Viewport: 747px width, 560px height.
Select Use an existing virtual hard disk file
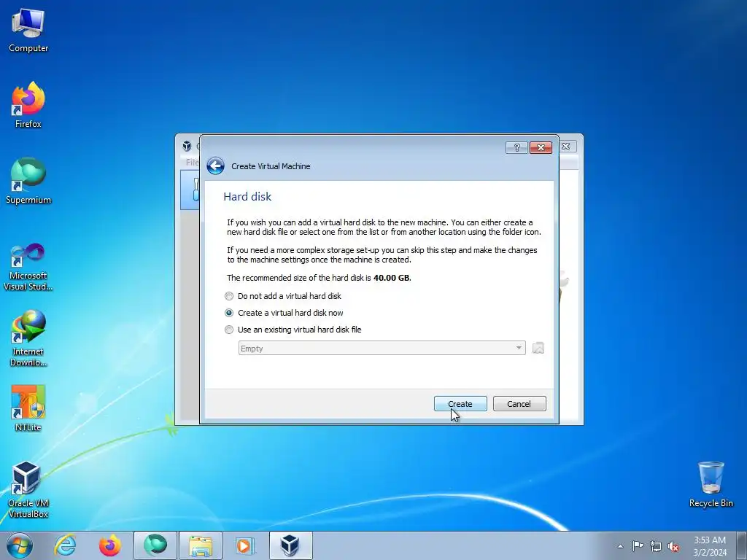pos(293,330)
